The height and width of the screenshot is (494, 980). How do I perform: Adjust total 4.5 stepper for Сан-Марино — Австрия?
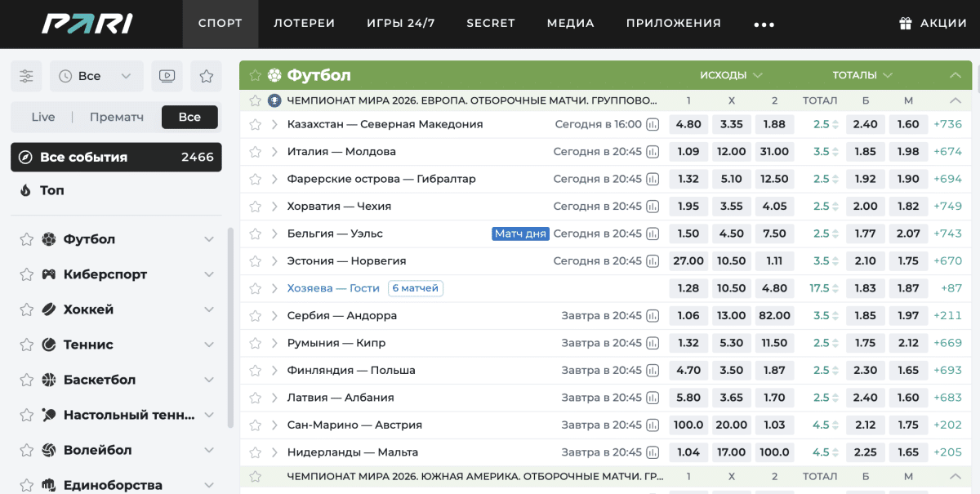835,425
